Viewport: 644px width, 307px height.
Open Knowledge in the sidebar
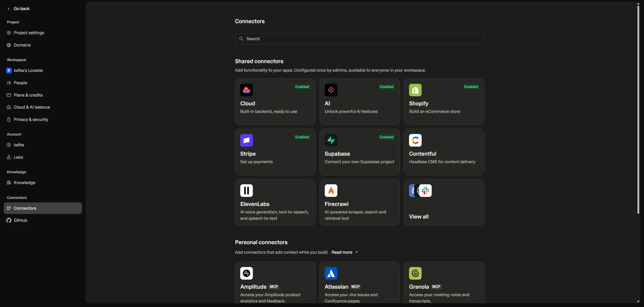24,183
